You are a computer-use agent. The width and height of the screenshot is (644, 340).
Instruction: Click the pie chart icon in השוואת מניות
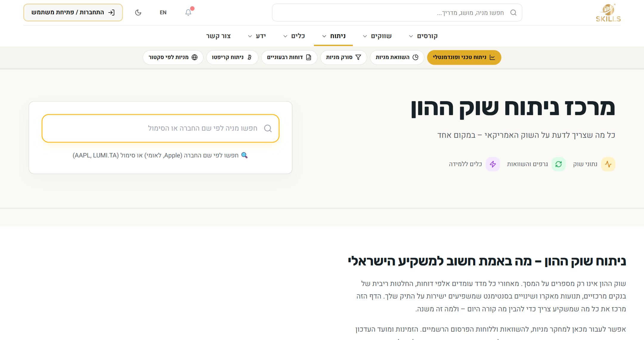[x=415, y=57]
